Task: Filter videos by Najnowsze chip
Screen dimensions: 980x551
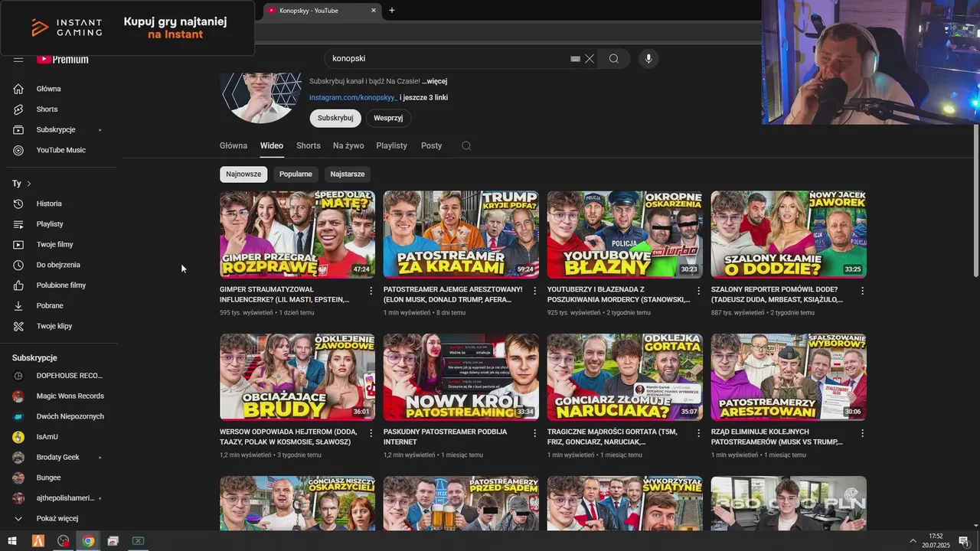Action: click(243, 174)
